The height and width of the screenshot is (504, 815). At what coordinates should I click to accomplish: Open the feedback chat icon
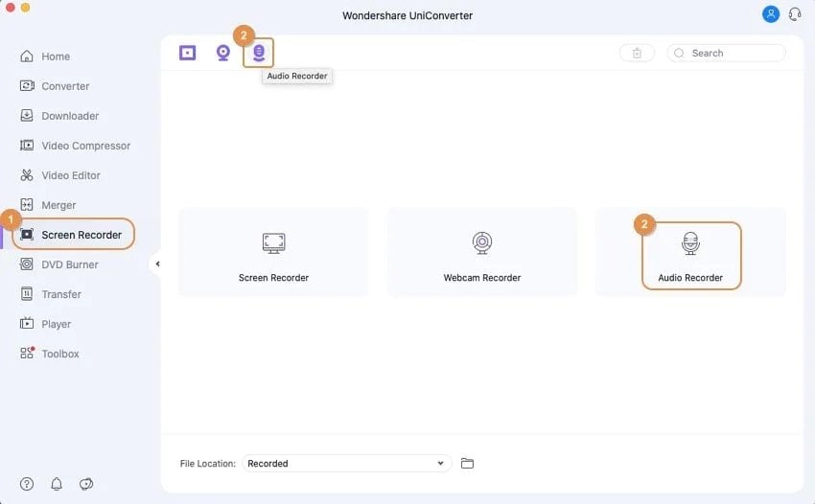coord(85,484)
